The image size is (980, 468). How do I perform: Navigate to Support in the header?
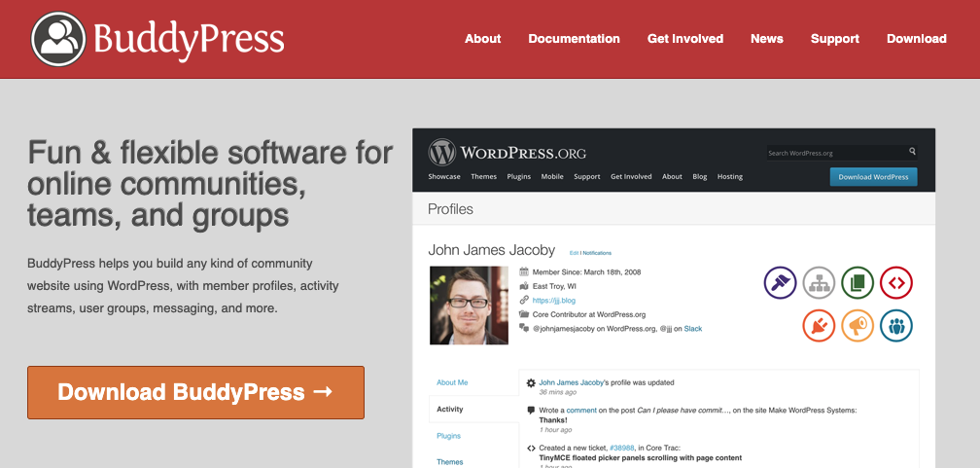(x=834, y=39)
